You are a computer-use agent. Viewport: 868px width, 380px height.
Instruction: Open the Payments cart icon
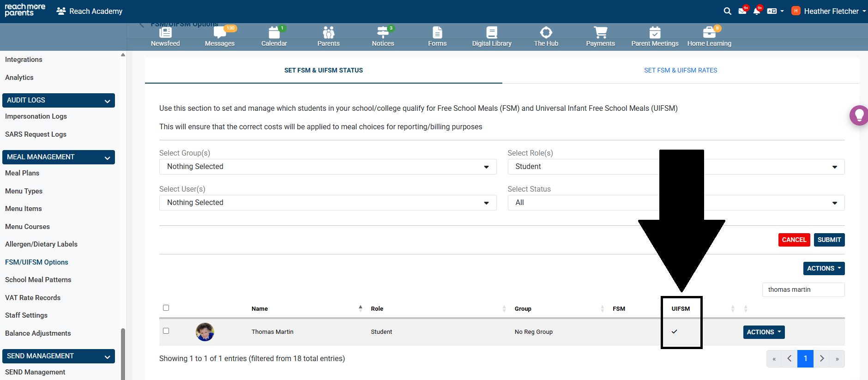point(600,33)
